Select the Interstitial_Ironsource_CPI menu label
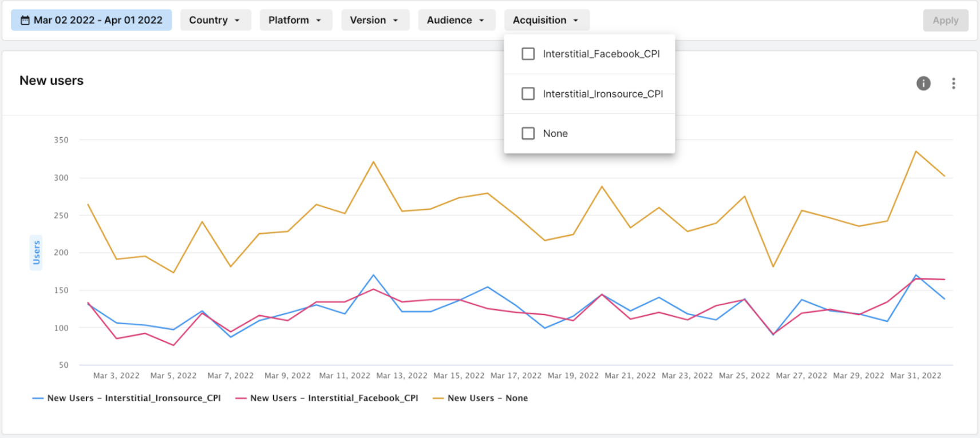980x438 pixels. tap(602, 94)
